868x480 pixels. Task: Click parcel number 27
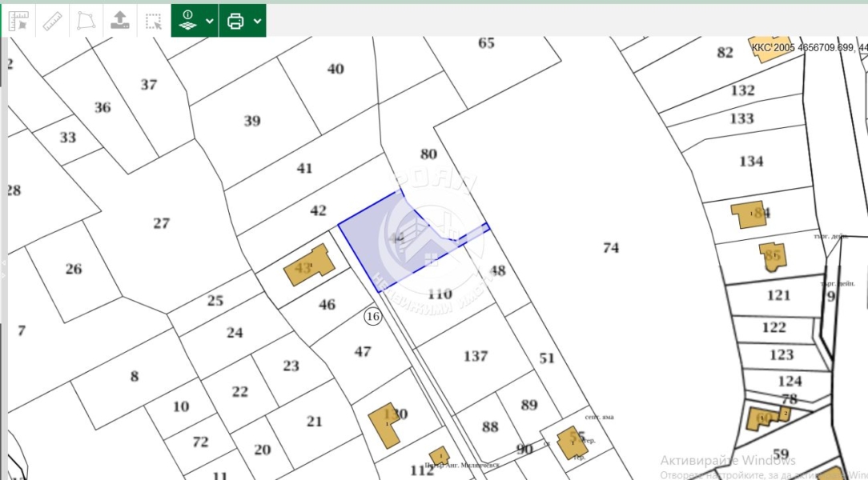point(161,223)
